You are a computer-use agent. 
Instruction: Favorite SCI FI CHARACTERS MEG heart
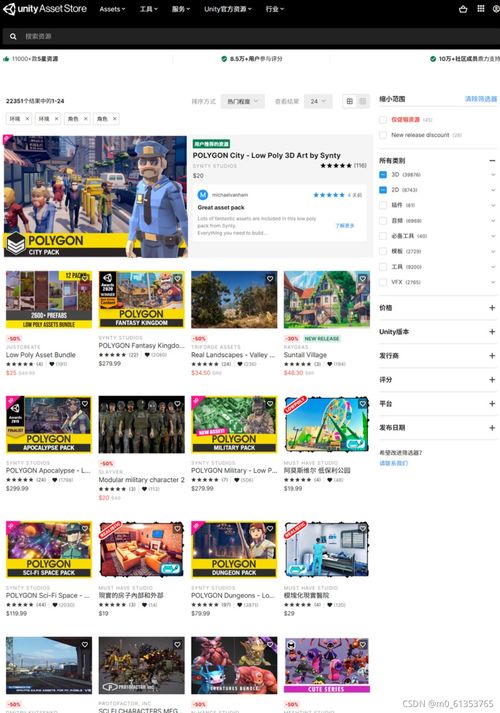tap(178, 644)
